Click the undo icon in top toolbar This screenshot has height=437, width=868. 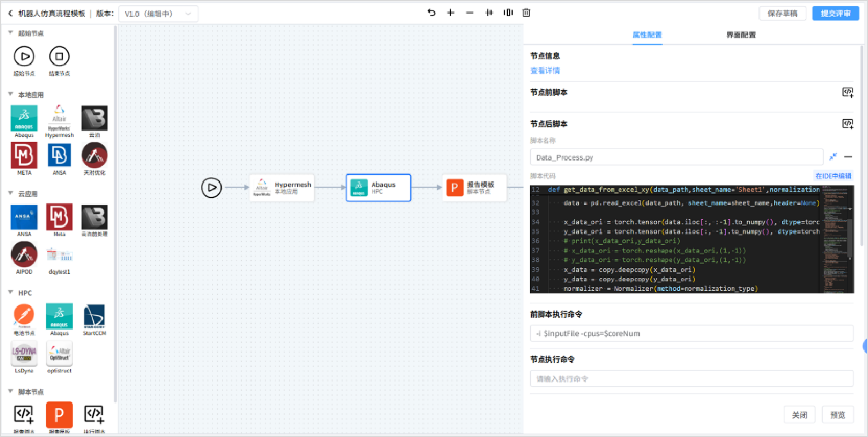[432, 13]
